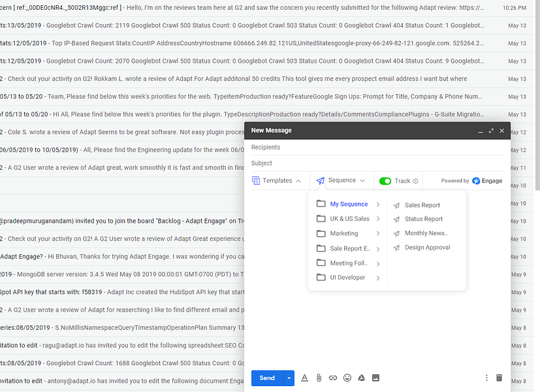Open formatting options text icon

[304, 378]
